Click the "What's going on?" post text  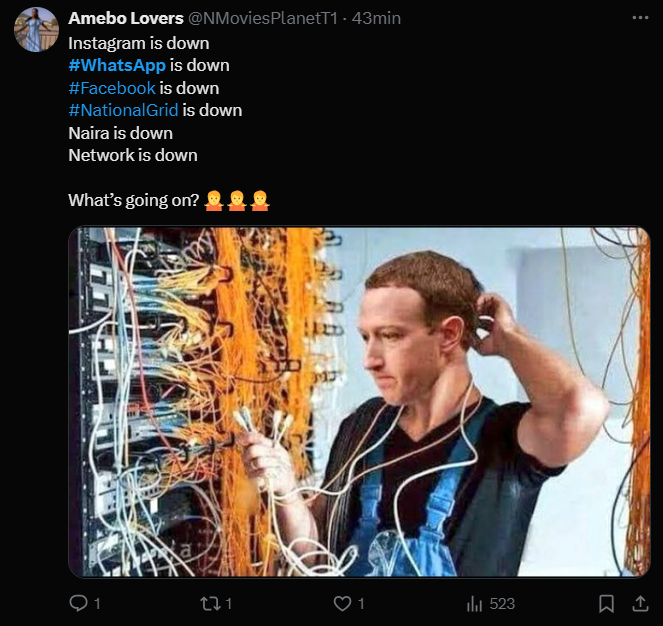pos(134,200)
